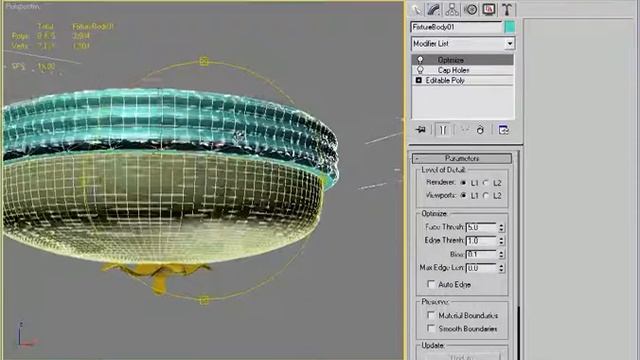Open the Utilities hammer tab
This screenshot has width=640, height=360.
pyautogui.click(x=507, y=9)
